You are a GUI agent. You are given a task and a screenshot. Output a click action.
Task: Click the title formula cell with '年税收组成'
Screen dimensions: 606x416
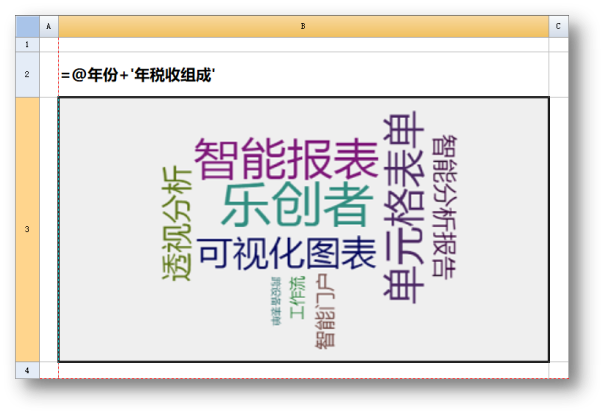(140, 75)
